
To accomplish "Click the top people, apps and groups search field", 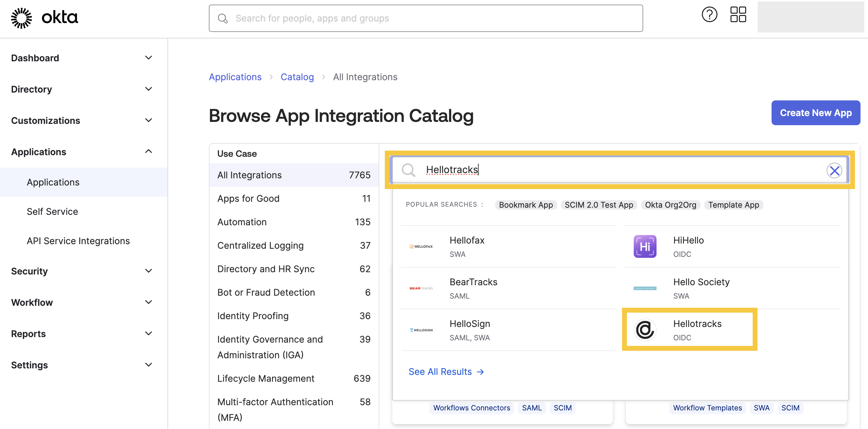I will 426,19.
